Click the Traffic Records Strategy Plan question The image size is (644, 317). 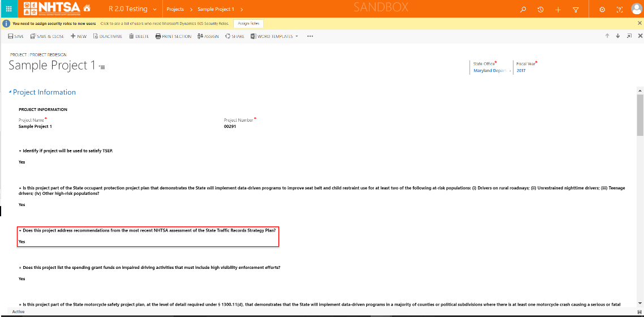(x=148, y=230)
